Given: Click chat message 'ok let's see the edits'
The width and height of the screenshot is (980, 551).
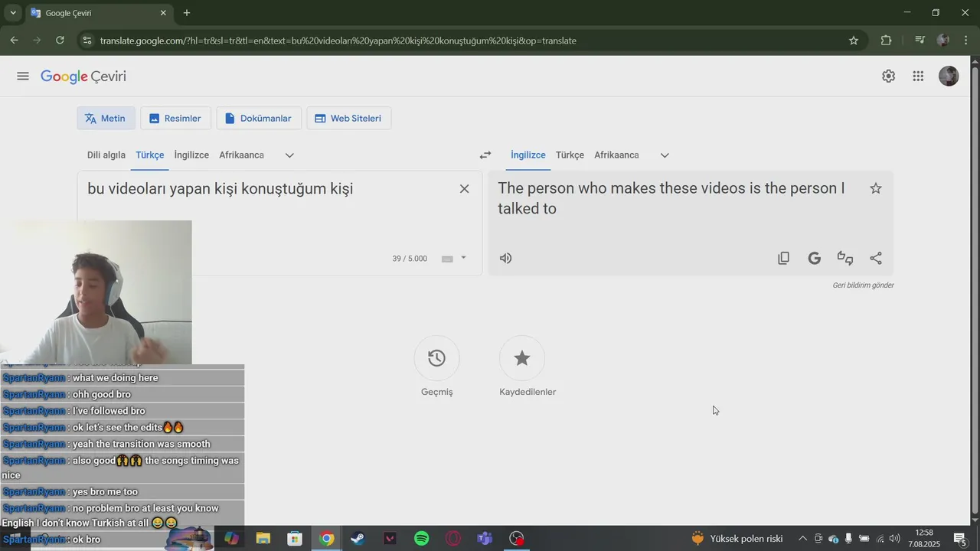Looking at the screenshot, I should coord(122,427).
